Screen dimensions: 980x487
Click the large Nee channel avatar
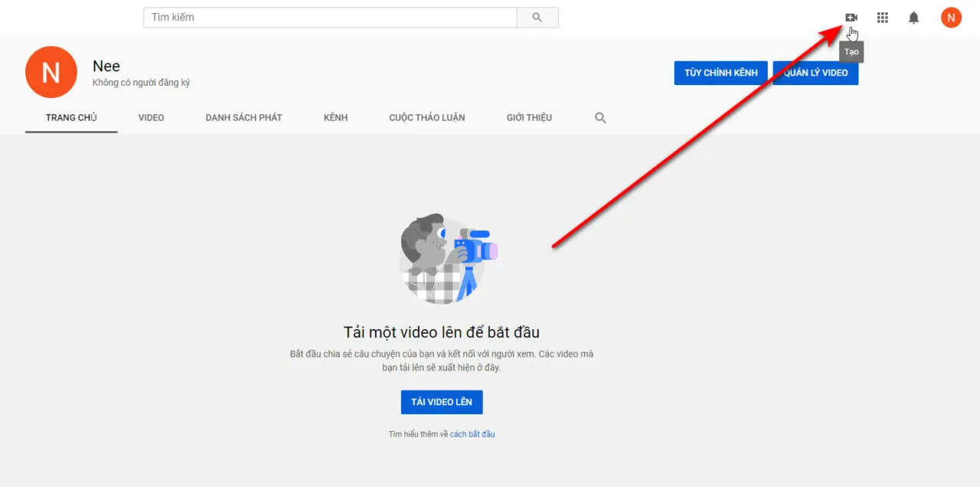tap(51, 72)
